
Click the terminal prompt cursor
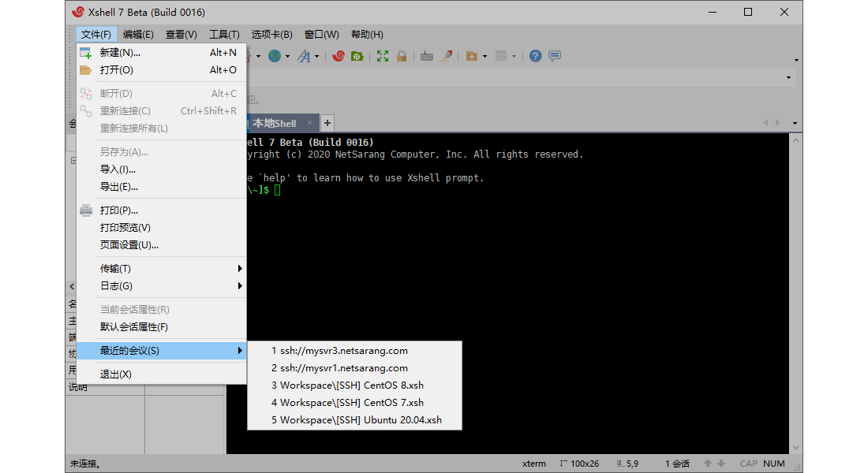(277, 190)
